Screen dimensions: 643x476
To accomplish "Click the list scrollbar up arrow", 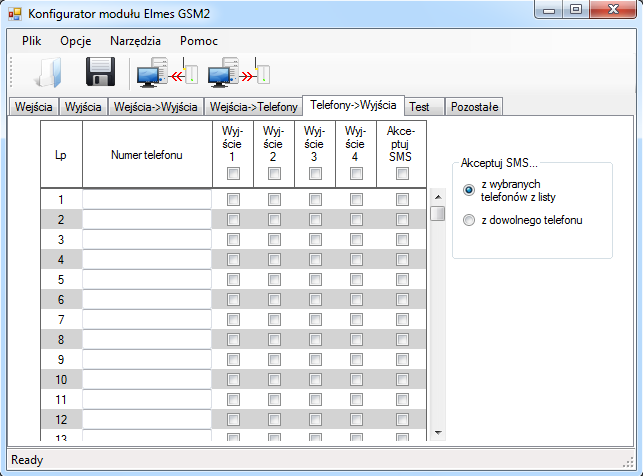I will click(438, 197).
